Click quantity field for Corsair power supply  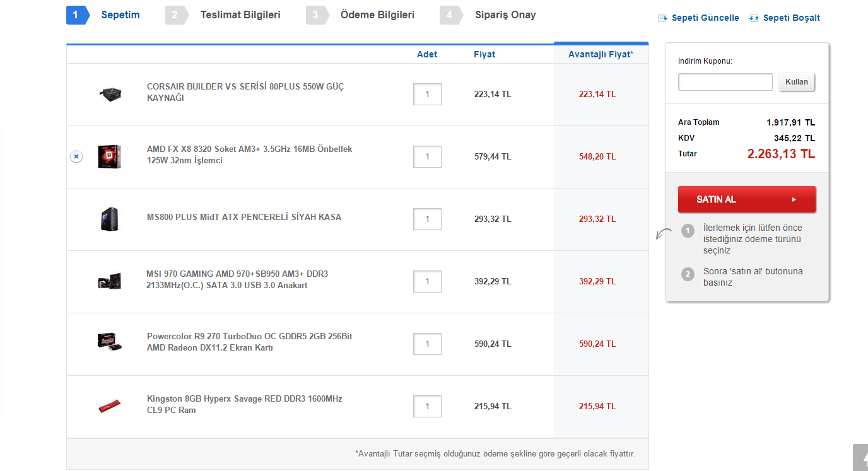[x=427, y=95]
